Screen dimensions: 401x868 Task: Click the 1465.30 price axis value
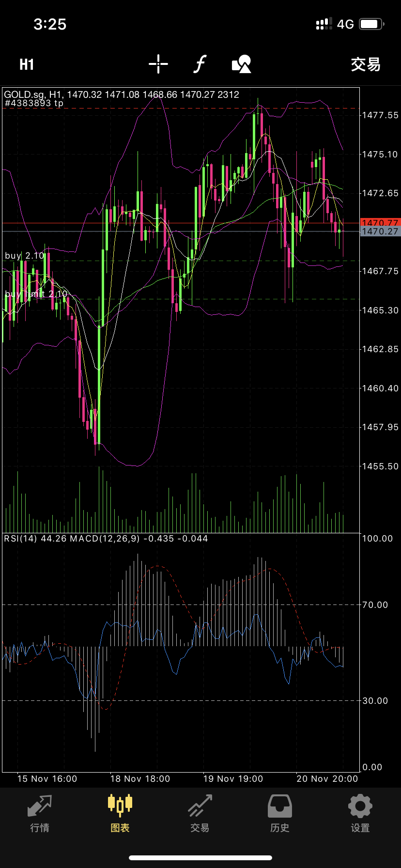coord(381,310)
